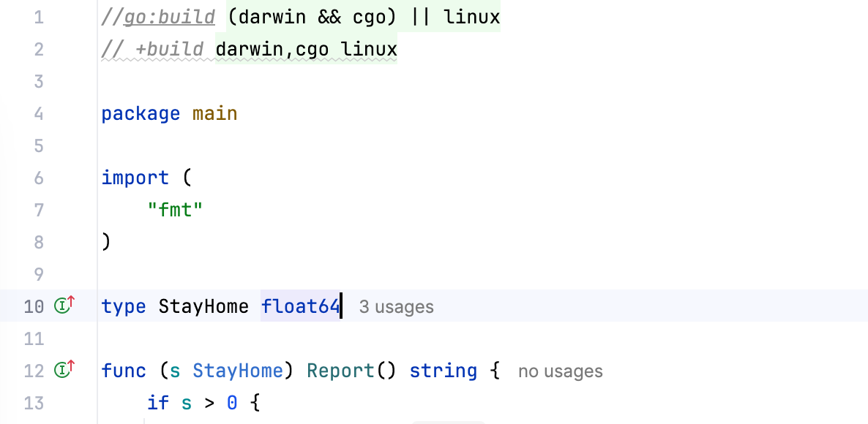Click line number 4 in the gutter

coord(39,113)
